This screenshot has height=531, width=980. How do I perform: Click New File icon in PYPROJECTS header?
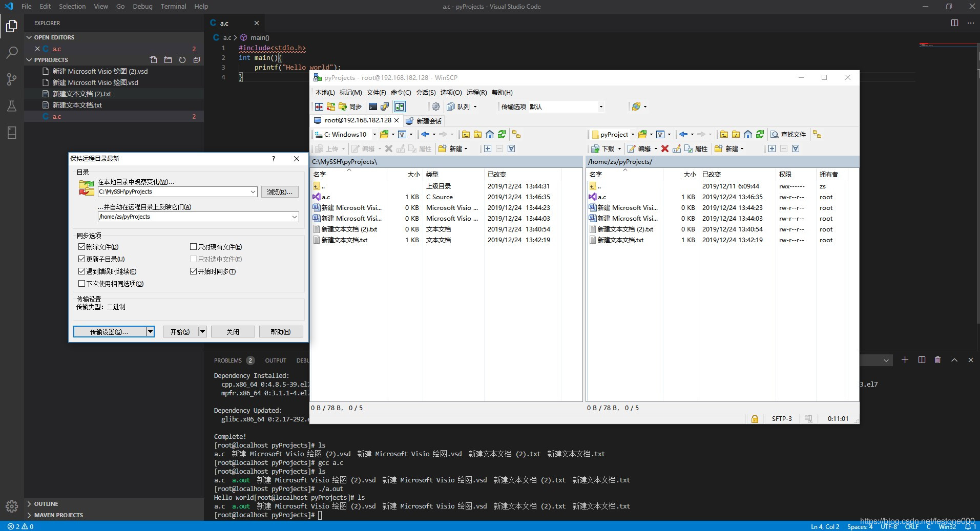click(x=154, y=60)
